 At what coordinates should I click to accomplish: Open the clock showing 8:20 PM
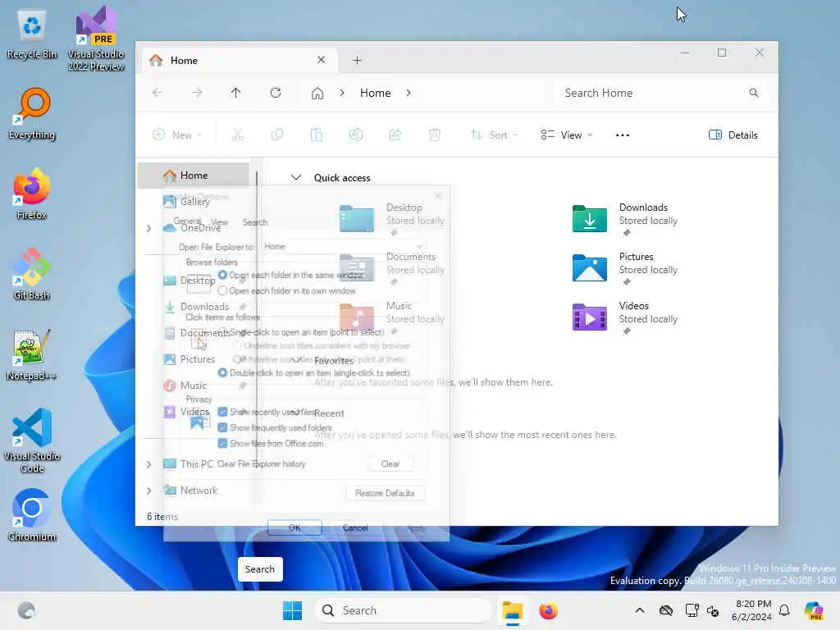click(753, 610)
